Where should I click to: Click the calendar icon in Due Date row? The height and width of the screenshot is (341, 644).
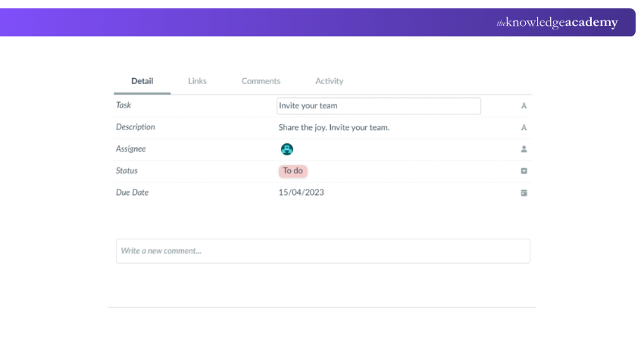(524, 192)
